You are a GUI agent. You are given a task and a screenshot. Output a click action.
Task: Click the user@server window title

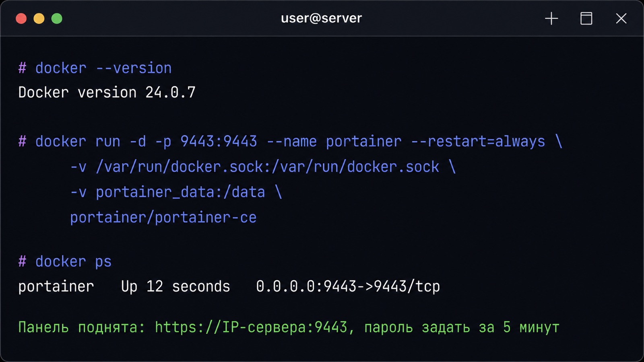tap(321, 19)
